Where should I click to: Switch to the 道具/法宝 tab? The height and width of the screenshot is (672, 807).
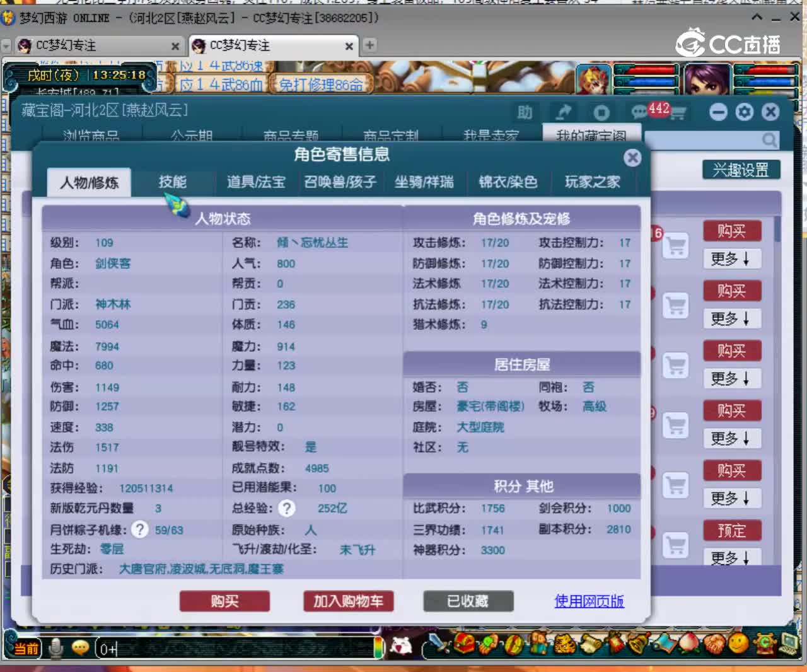click(x=256, y=182)
